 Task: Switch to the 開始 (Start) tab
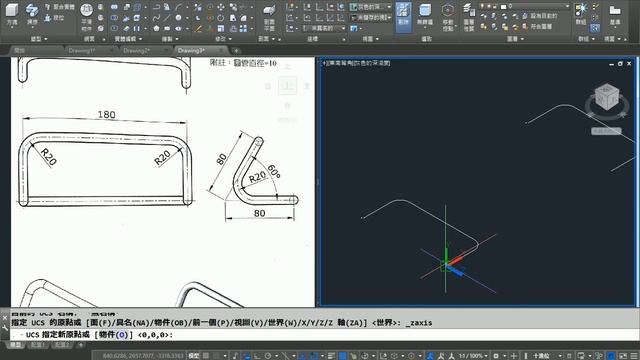20,51
